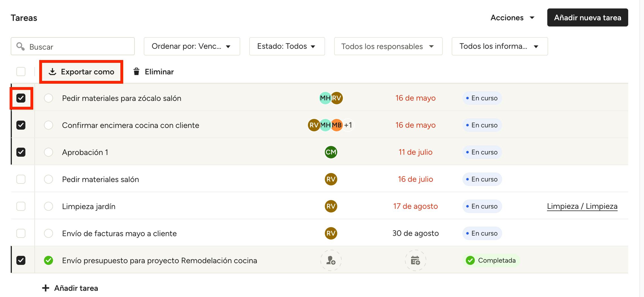
Task: Check the Pedir materiales salón checkbox
Action: point(21,179)
